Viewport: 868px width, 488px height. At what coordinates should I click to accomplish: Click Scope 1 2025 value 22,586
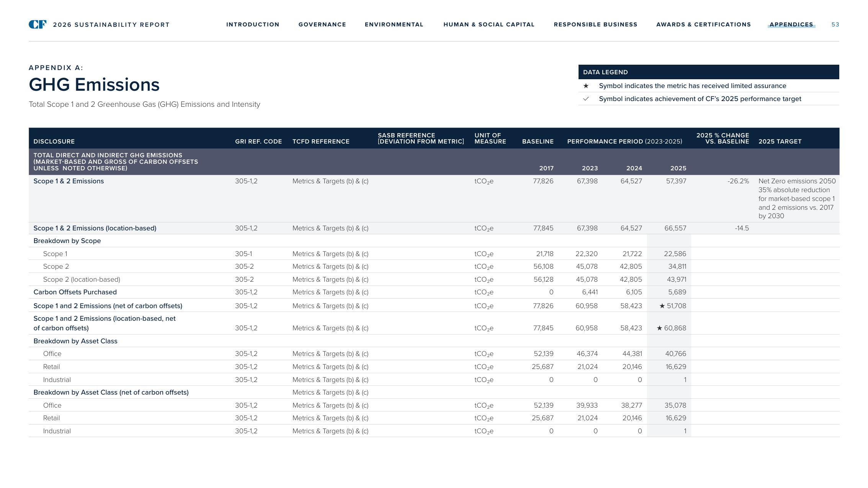click(675, 254)
